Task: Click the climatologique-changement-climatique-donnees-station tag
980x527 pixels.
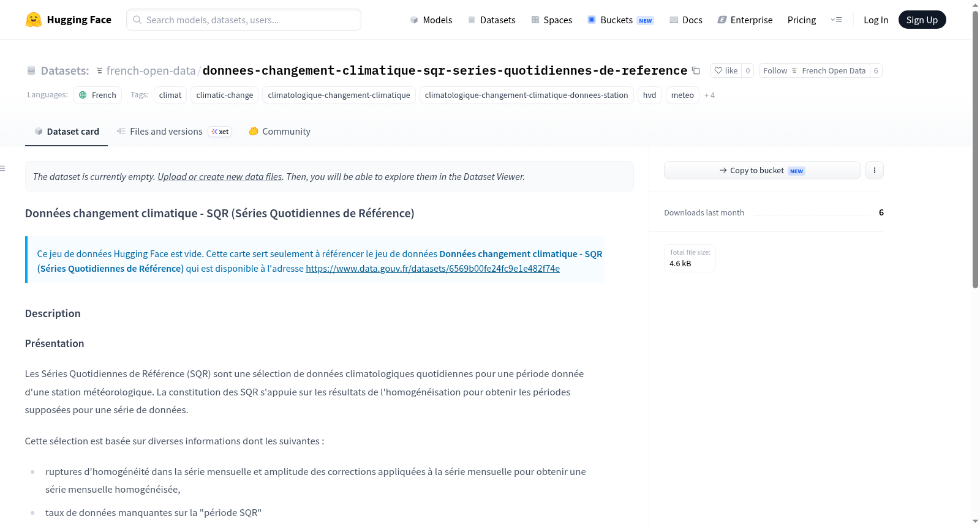Action: [526, 95]
